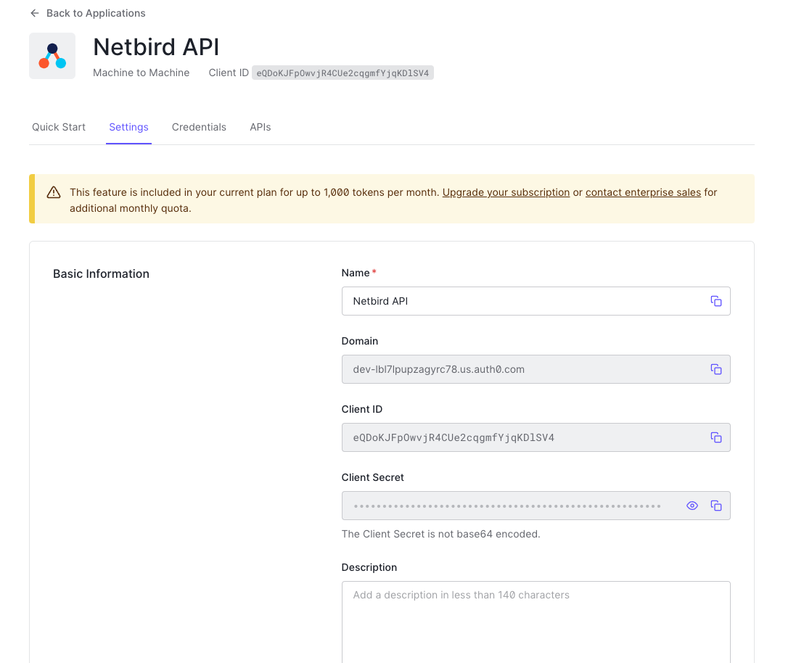Open the Quick Start tab
This screenshot has height=663, width=812.
click(59, 127)
